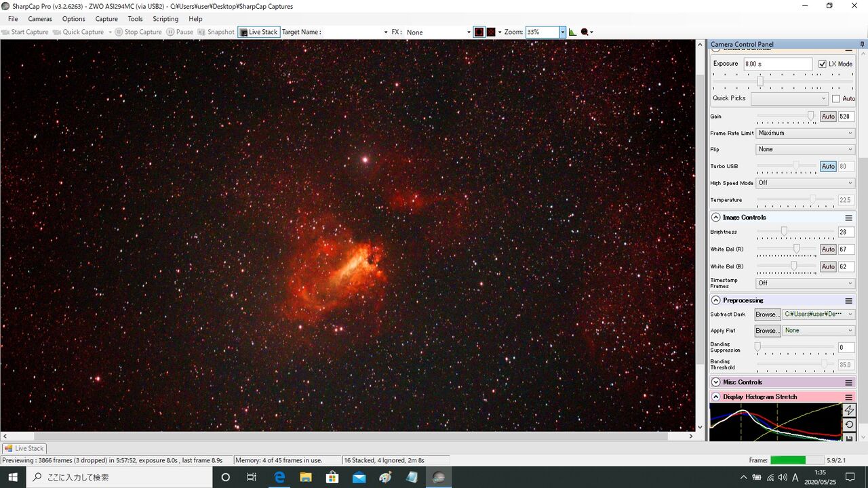Click the Exposure value input field
Screen dimensions: 868x488
coord(778,64)
